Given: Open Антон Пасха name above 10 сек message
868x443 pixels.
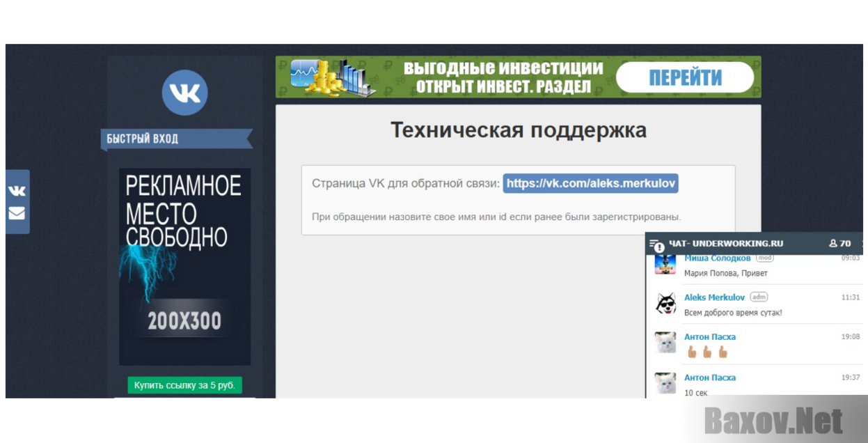Looking at the screenshot, I should pyautogui.click(x=709, y=378).
